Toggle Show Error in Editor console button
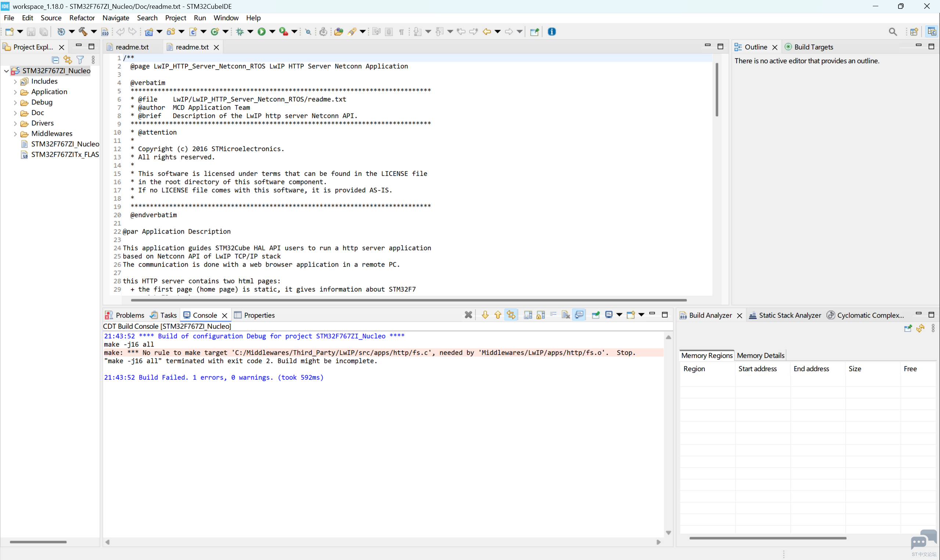This screenshot has height=560, width=940. coord(511,315)
